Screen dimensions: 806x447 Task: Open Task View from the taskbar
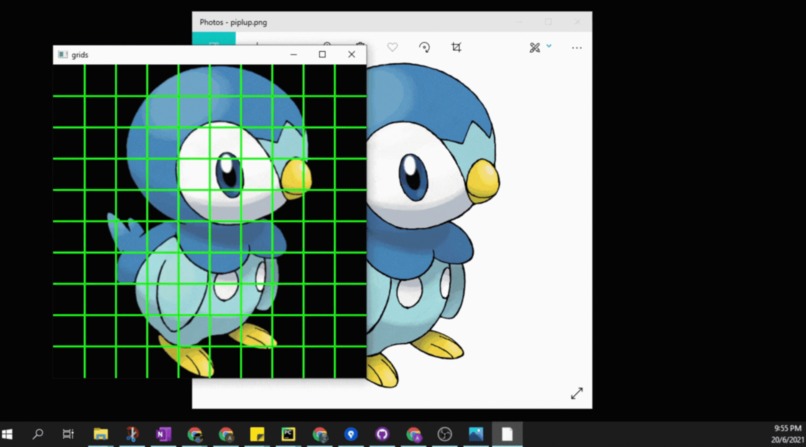68,434
